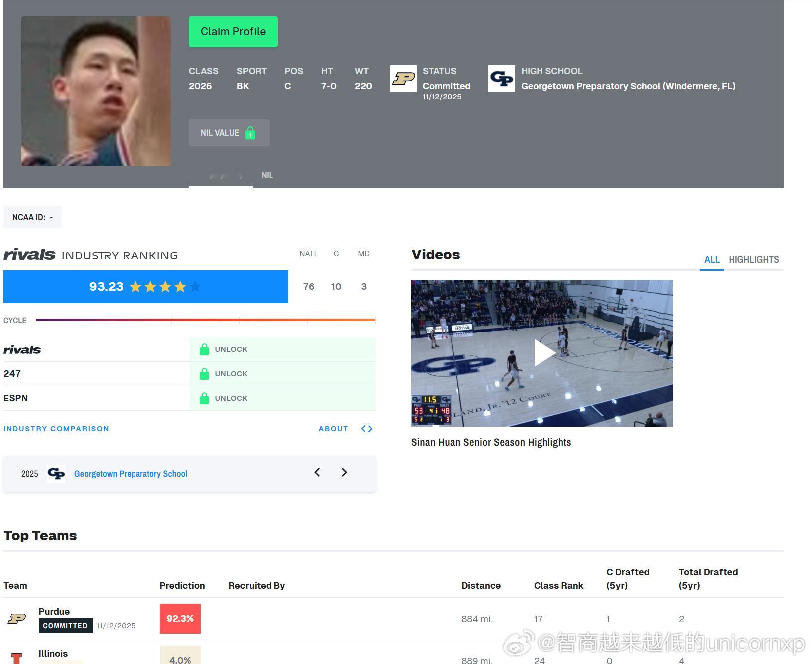The width and height of the screenshot is (812, 664).
Task: Select the ALL videos tab
Action: [x=712, y=259]
